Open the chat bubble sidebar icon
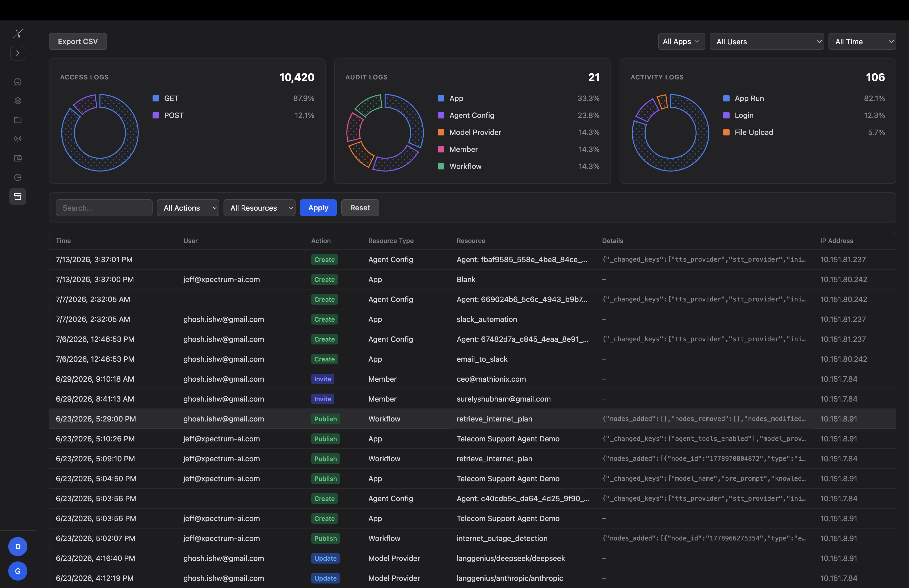This screenshot has height=588, width=909. [18, 82]
